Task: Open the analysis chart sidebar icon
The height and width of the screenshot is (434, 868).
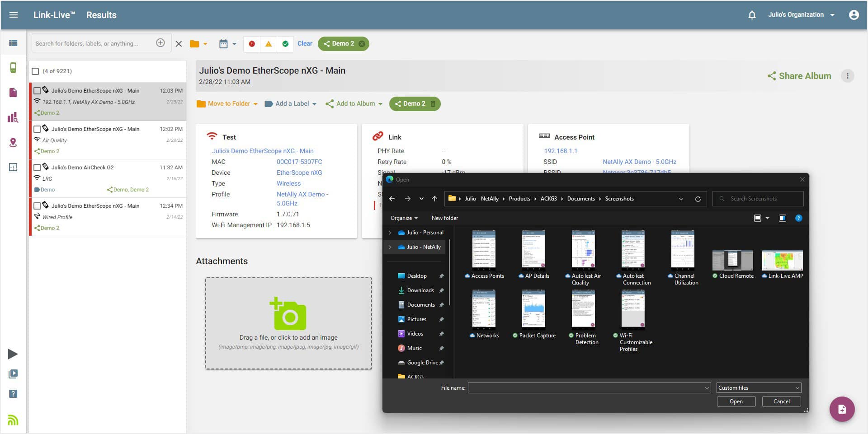Action: point(13,117)
